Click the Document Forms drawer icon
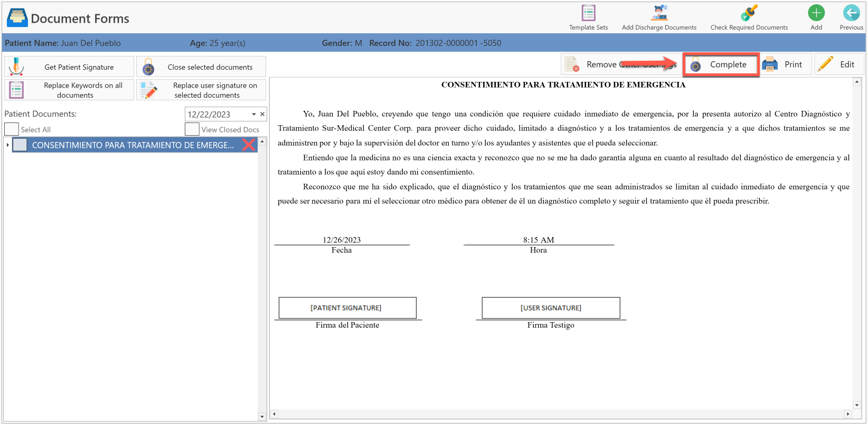The height and width of the screenshot is (424, 868). click(17, 17)
